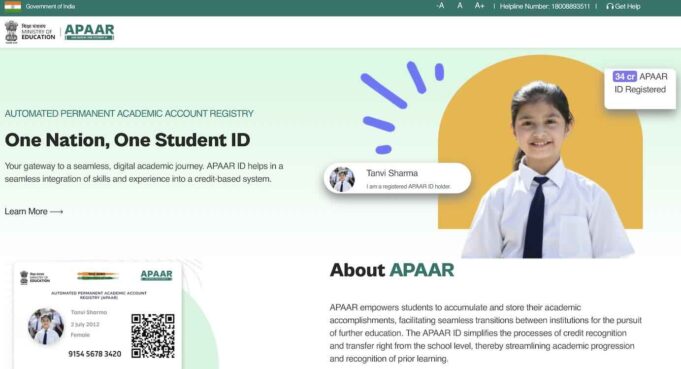The height and width of the screenshot is (369, 681).
Task: Increase font size with A+
Action: 479,6
